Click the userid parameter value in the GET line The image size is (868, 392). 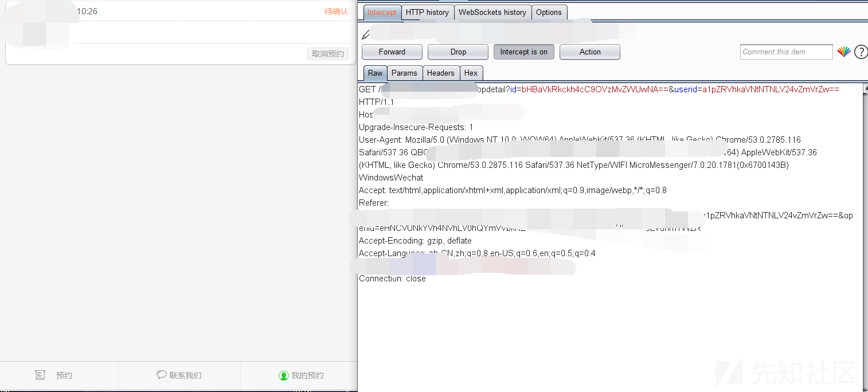pyautogui.click(x=771, y=89)
